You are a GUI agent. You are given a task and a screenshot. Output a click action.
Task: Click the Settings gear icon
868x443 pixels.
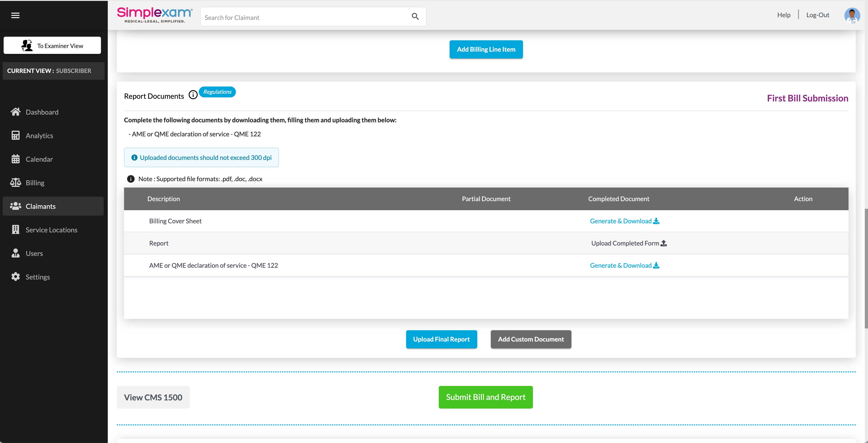15,277
